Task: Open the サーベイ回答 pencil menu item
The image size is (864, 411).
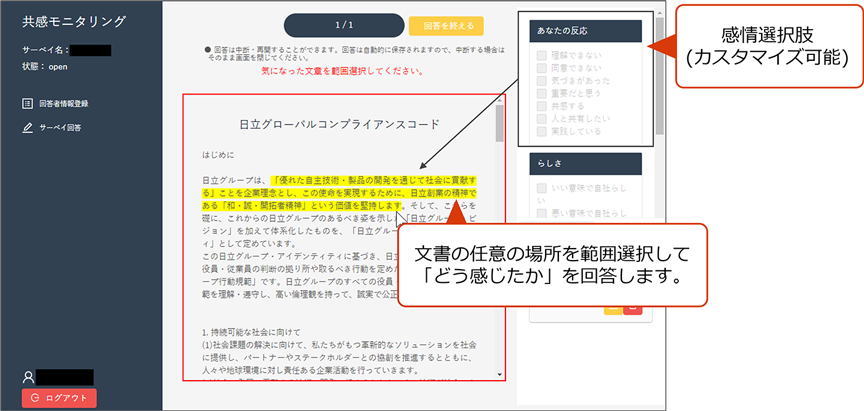Action: [x=52, y=128]
